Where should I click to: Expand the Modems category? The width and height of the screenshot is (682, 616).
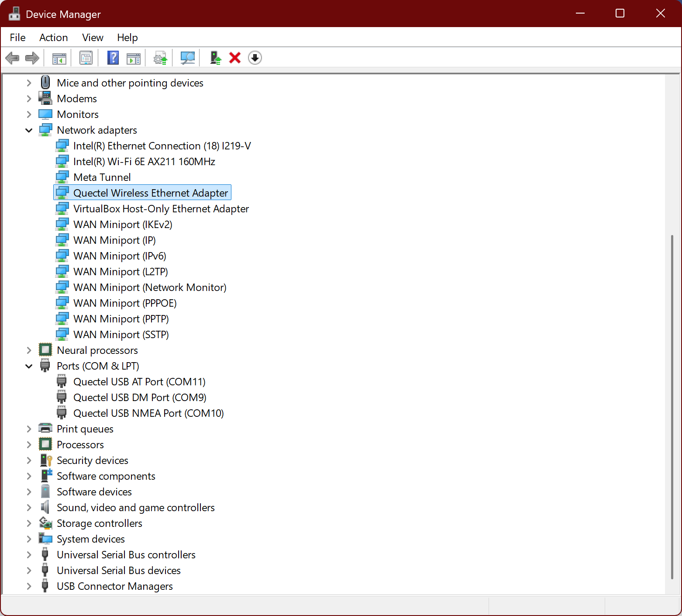(29, 98)
